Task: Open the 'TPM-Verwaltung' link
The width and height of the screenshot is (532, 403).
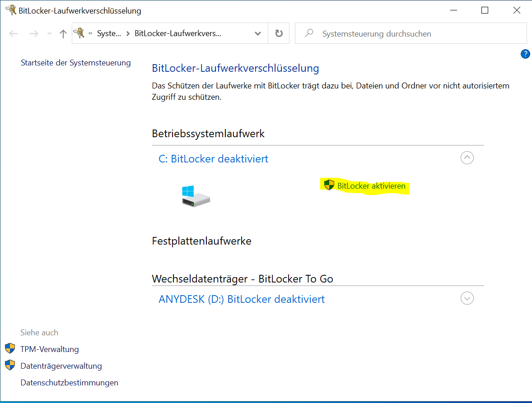Action: (50, 349)
